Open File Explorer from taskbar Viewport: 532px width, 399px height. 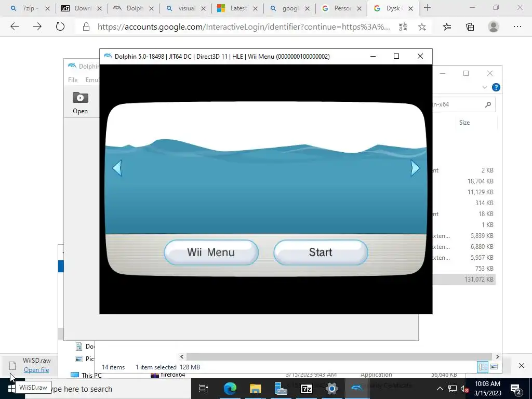(255, 389)
